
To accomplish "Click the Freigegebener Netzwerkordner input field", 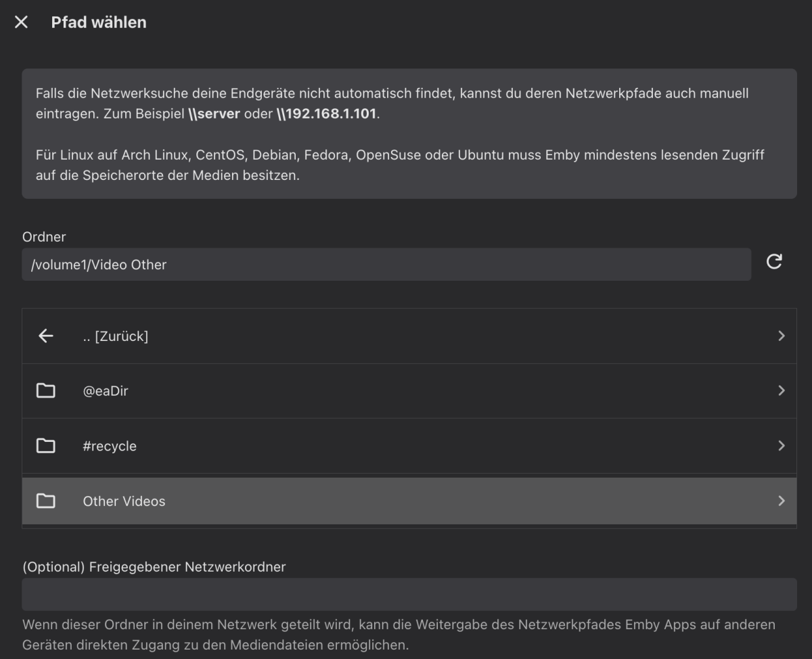I will [x=409, y=594].
